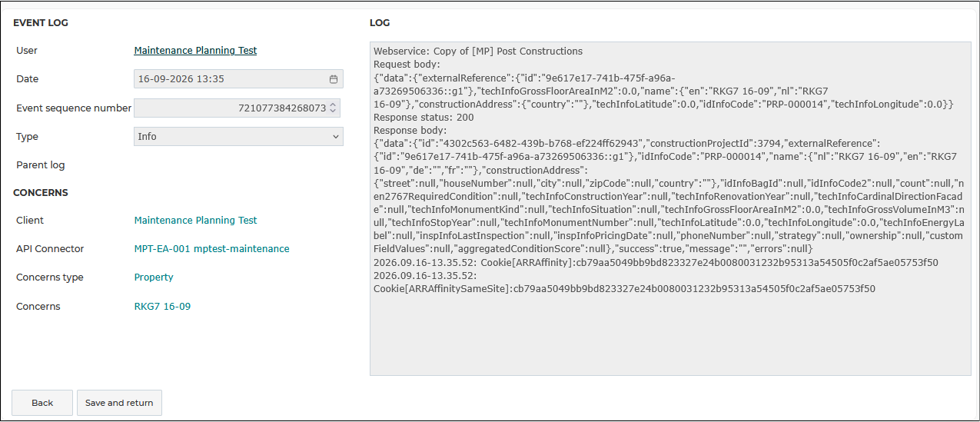Image resolution: width=980 pixels, height=422 pixels.
Task: Click the Event sequence number label
Action: point(74,108)
